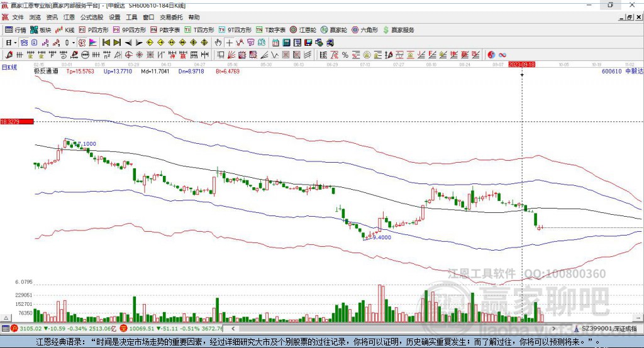Click the Bt=6.4769 value
Viewport: 644px width, 348px height.
[x=227, y=71]
